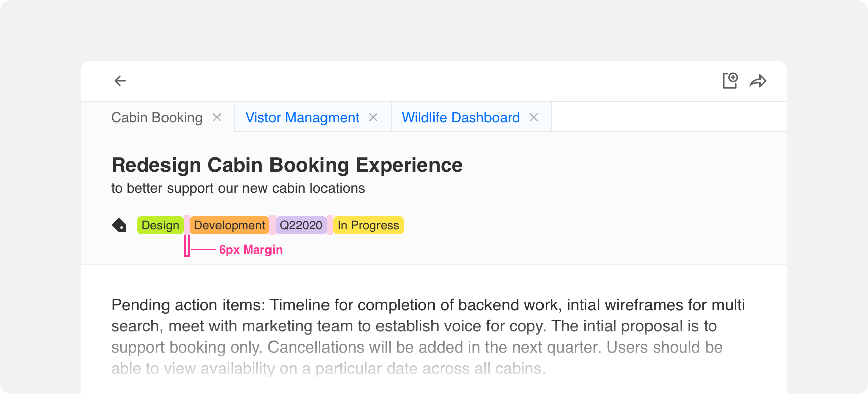Click the share forward arrow icon
The image size is (868, 395).
(x=758, y=81)
